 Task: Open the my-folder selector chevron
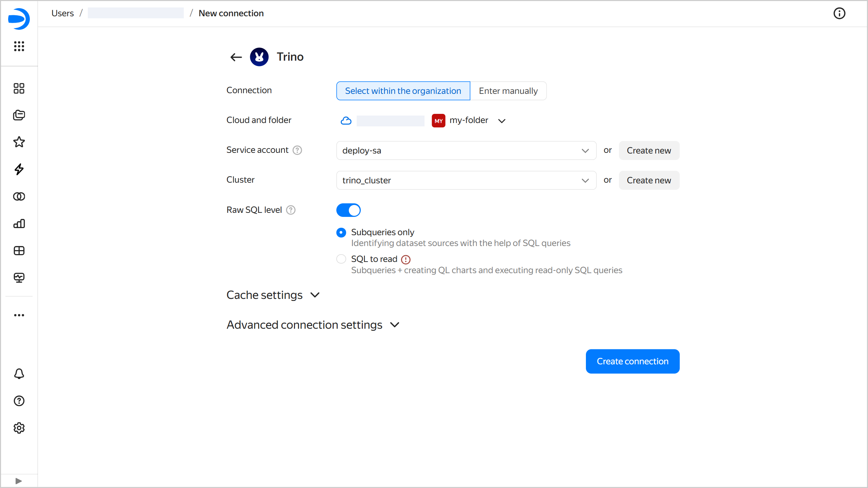tap(502, 121)
